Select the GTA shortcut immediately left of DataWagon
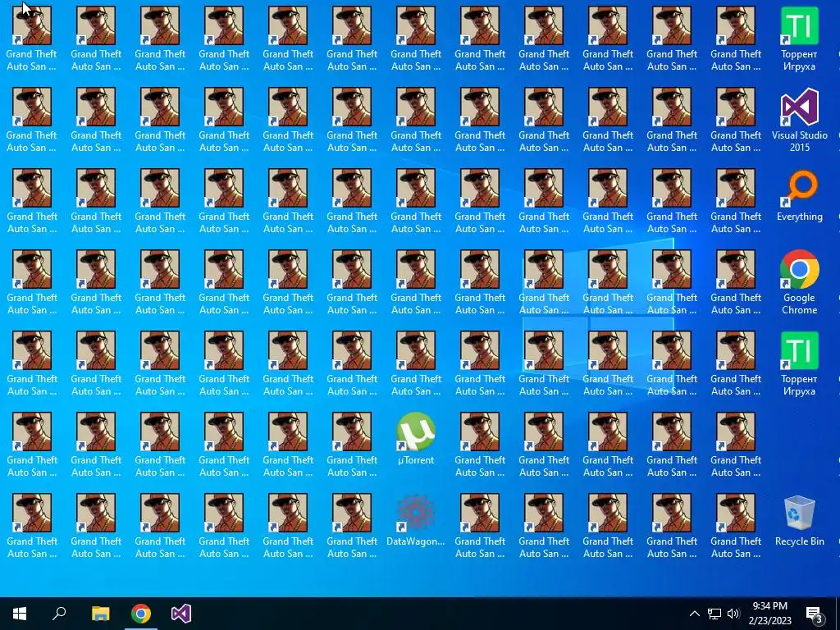Viewport: 840px width, 630px height. pyautogui.click(x=352, y=526)
